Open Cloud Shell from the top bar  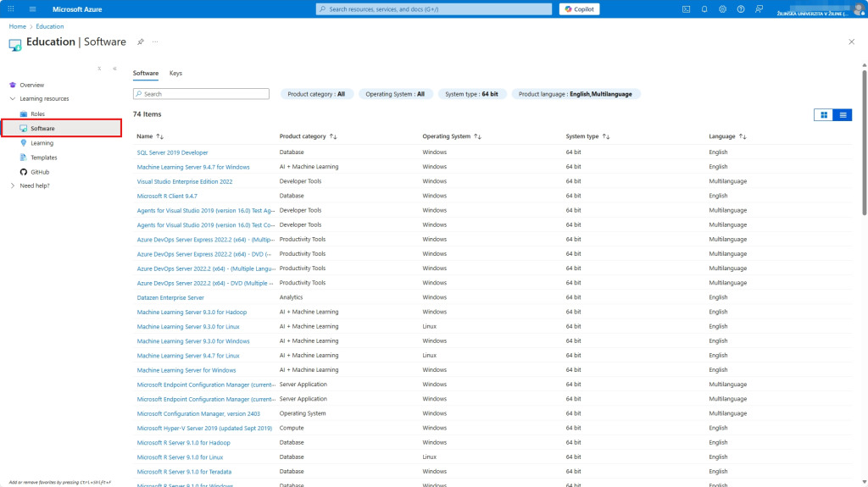686,9
